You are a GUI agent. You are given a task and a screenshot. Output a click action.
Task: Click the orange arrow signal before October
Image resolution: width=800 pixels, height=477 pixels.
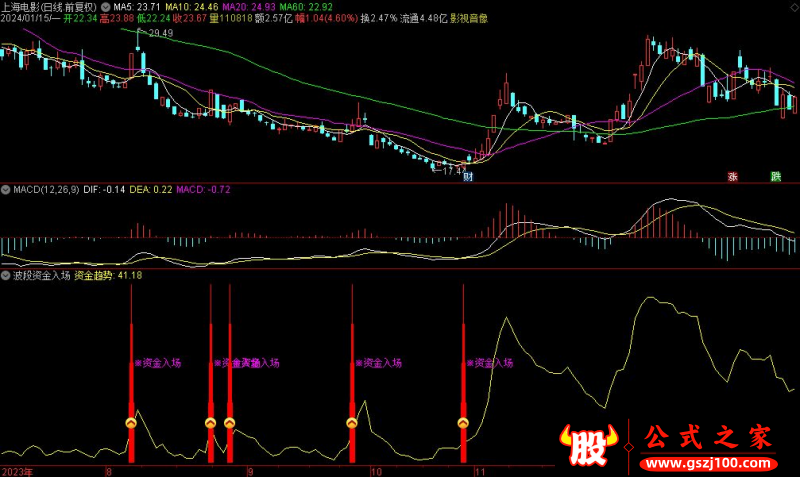coord(352,424)
